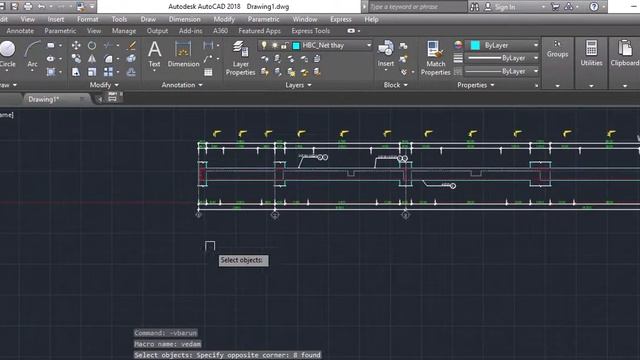
Task: Toggle freeze sun icon for current layer
Action: [274, 45]
